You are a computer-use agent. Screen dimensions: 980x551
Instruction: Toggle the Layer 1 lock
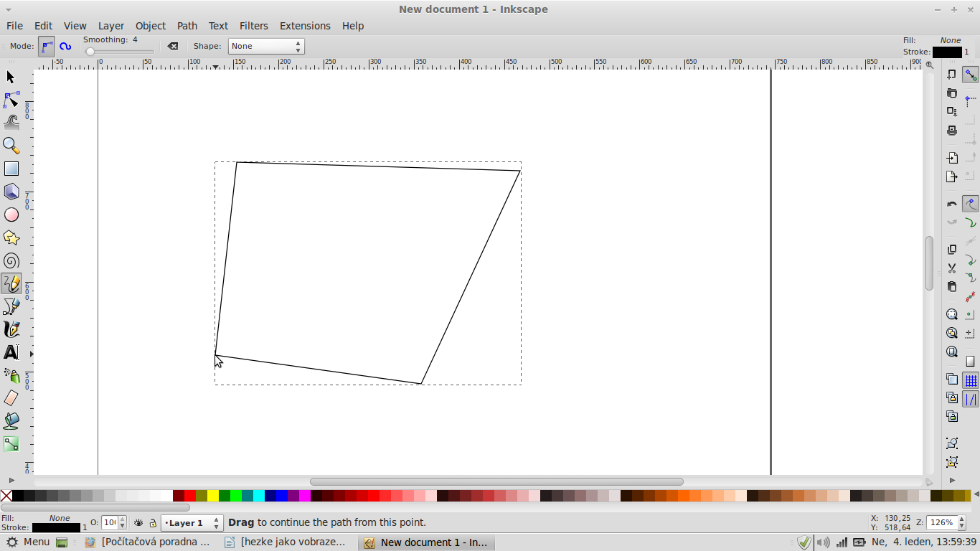pos(153,523)
